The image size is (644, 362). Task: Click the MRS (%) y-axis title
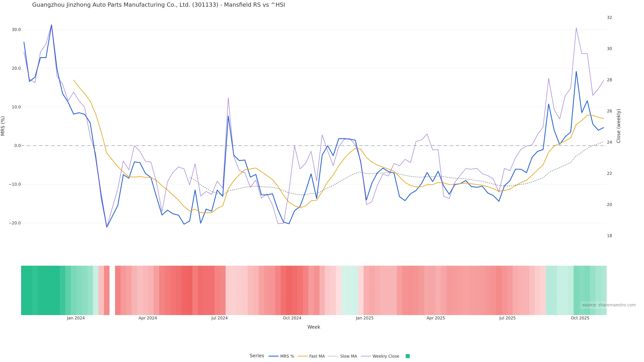(x=3, y=126)
